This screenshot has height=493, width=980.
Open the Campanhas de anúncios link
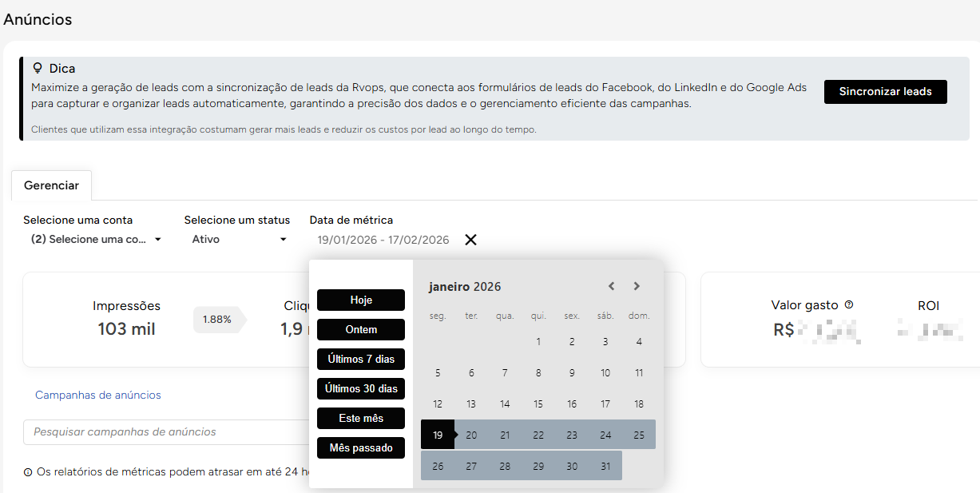98,395
